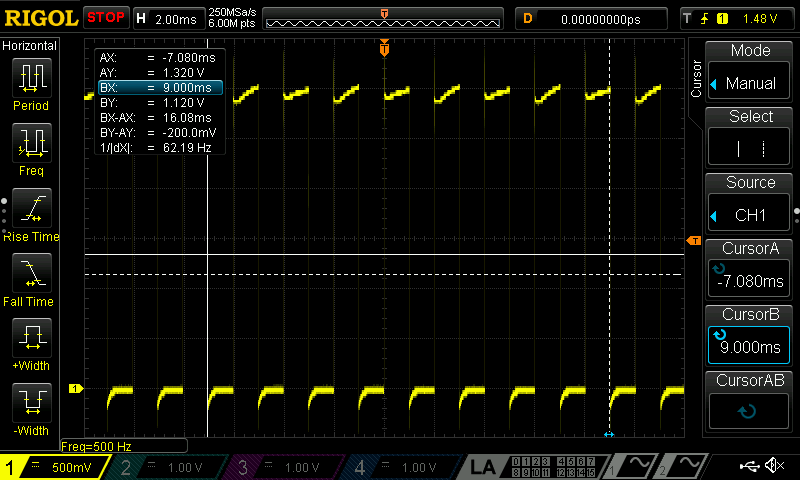Click the logic analyzer digital channels 0-15 indicator
The height and width of the screenshot is (480, 800).
pos(554,467)
